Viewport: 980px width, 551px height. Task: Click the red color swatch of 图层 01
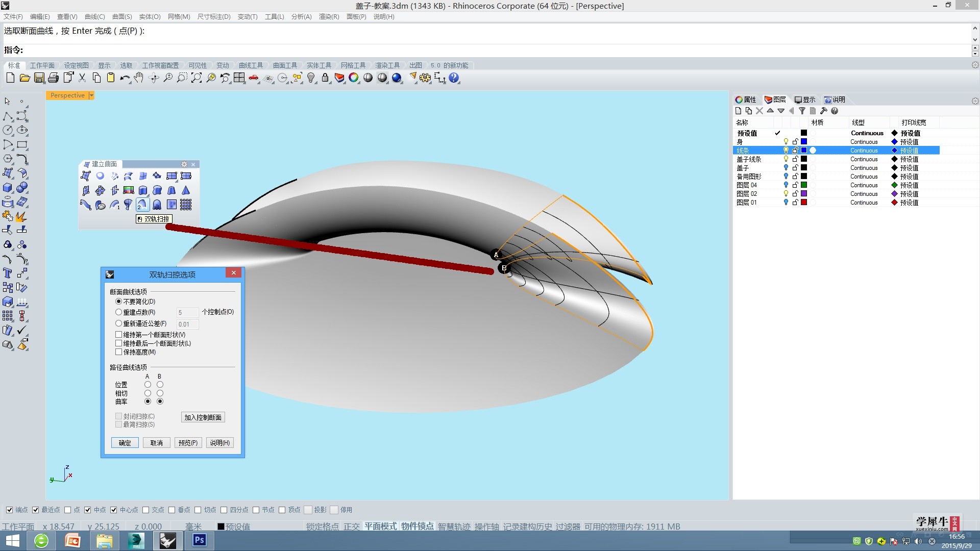coord(804,202)
